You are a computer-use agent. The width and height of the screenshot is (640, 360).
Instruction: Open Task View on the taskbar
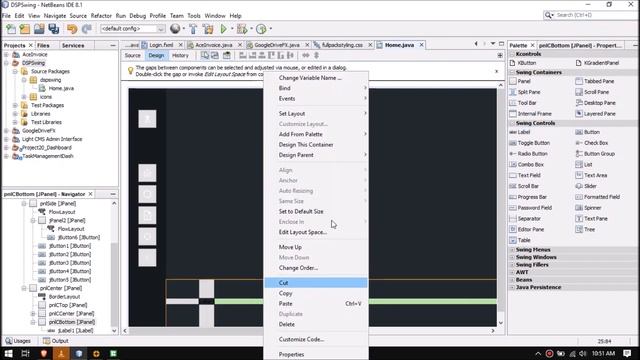(x=25, y=353)
